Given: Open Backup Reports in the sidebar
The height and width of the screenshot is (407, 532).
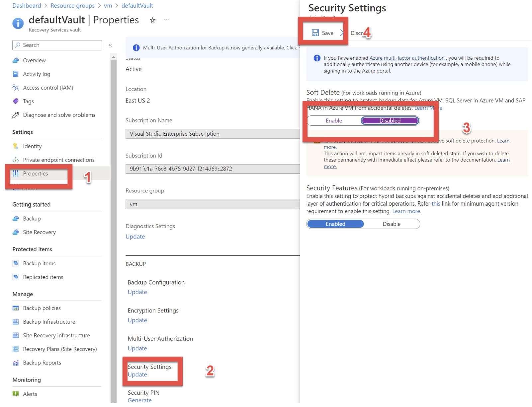Looking at the screenshot, I should 42,363.
